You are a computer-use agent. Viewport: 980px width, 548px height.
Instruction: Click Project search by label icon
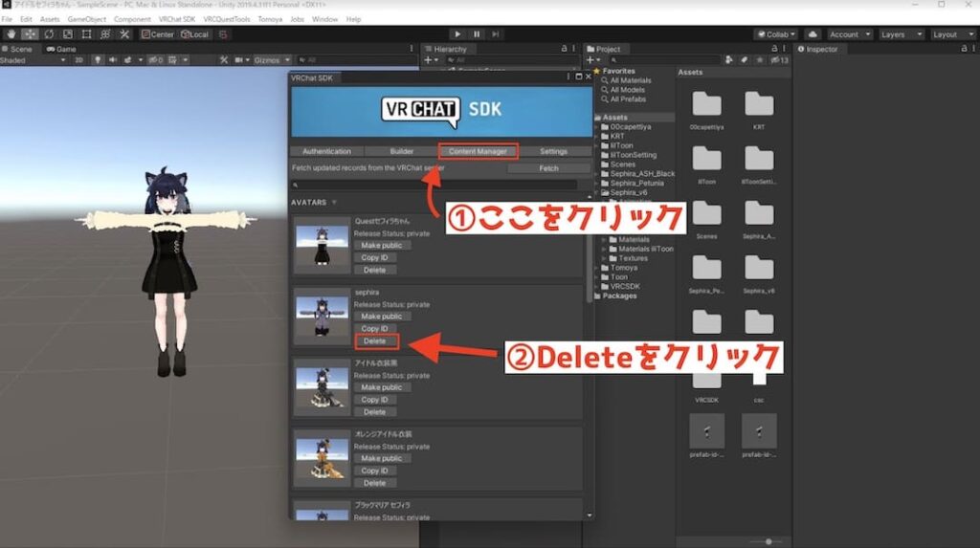[745, 60]
